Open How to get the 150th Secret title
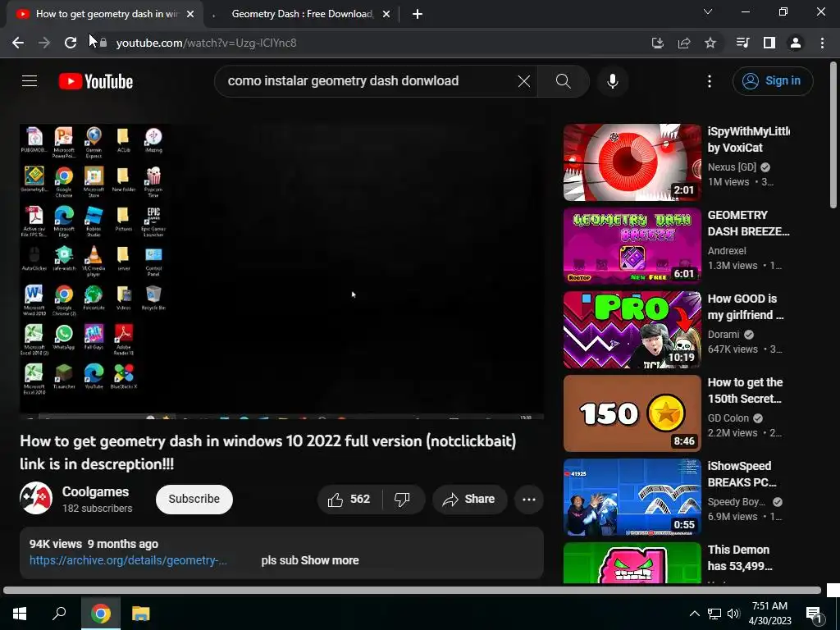Screen dimensions: 840x630 745,390
